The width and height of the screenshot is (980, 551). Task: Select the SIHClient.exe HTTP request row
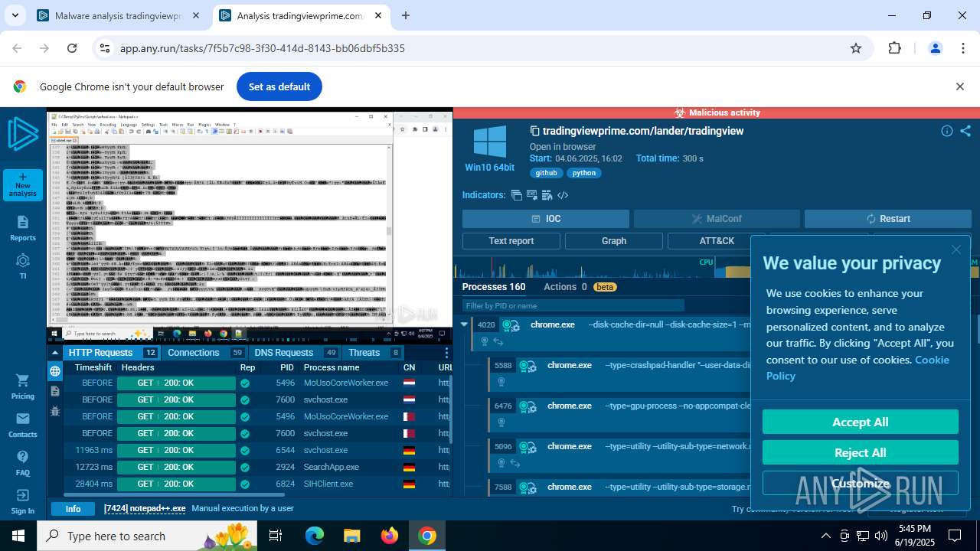tap(258, 484)
